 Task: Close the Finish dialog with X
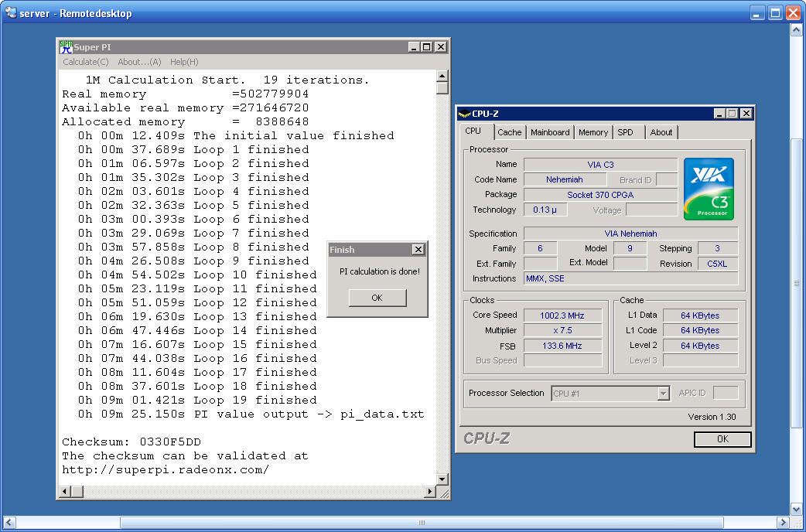click(x=418, y=249)
